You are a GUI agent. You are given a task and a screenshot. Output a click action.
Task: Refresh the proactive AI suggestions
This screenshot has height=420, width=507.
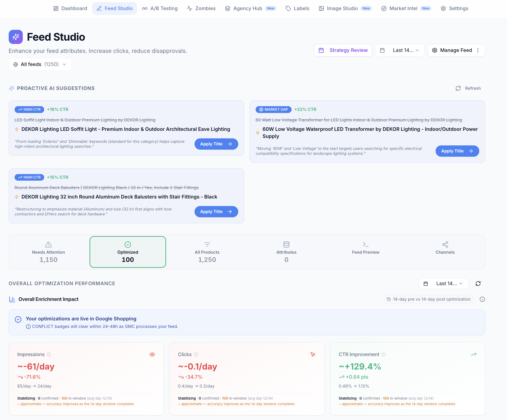468,88
